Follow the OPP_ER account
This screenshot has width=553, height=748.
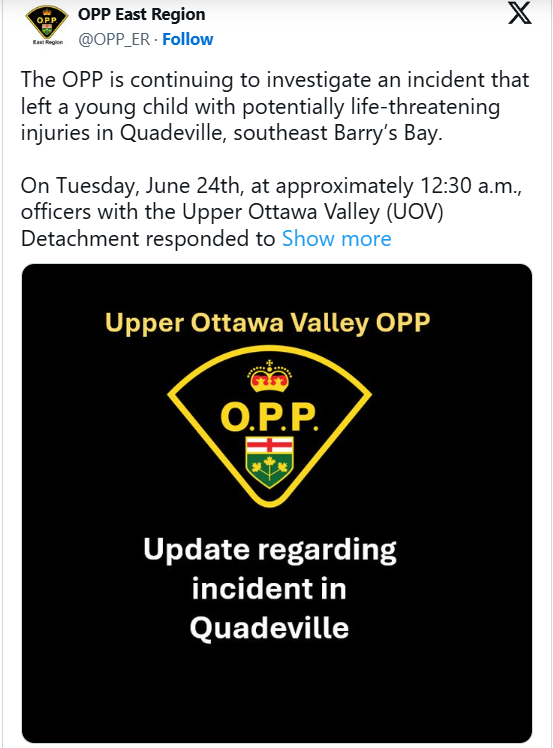pyautogui.click(x=188, y=39)
